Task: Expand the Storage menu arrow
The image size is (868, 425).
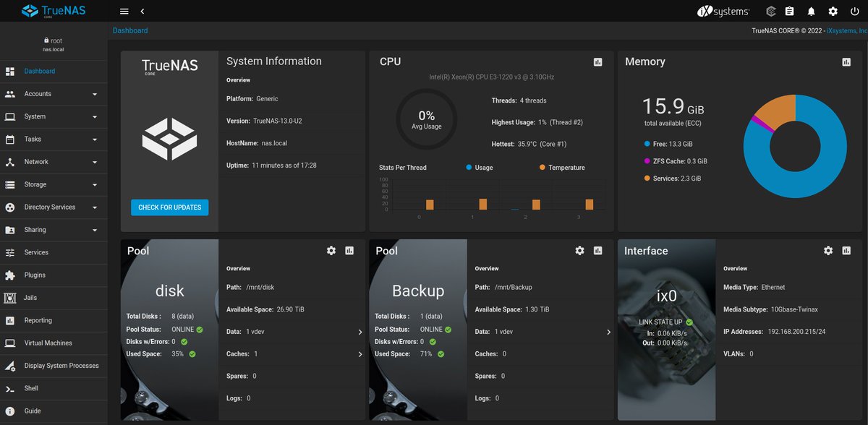Action: pos(95,184)
